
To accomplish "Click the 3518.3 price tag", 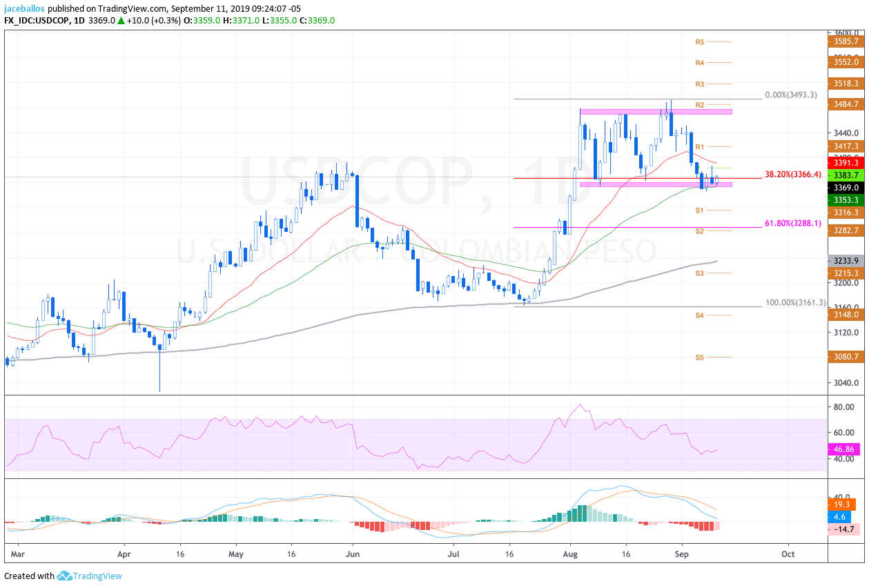I will point(846,84).
